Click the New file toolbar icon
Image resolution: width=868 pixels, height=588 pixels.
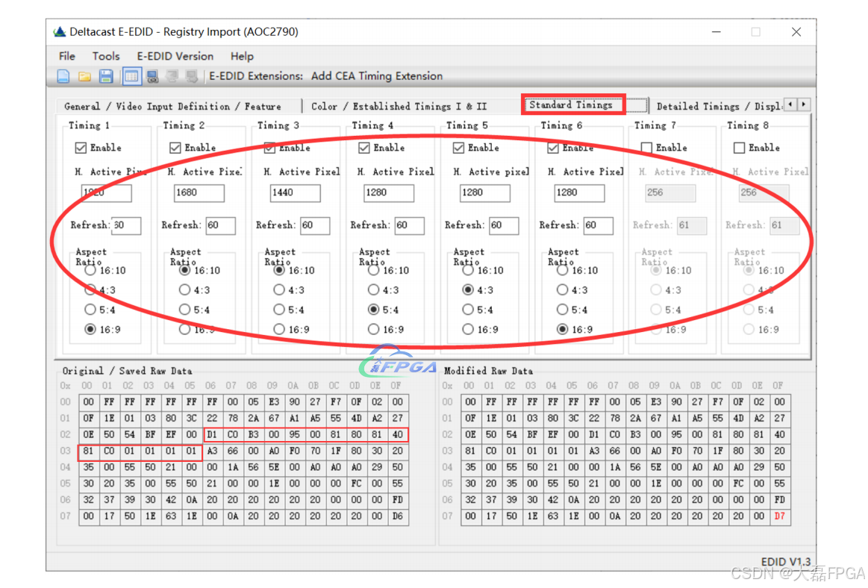point(63,76)
